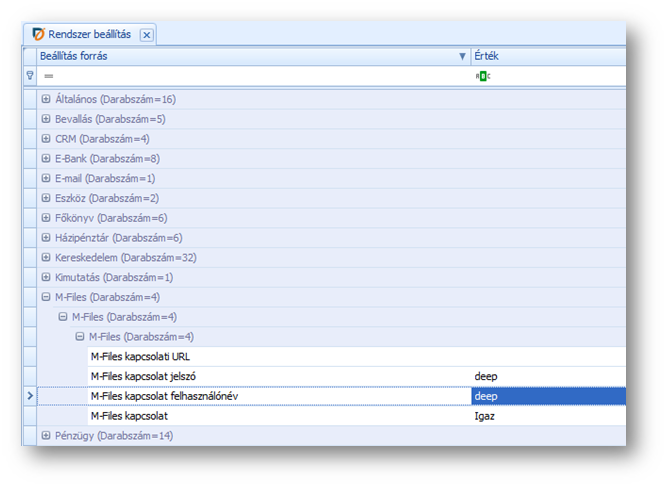Click the highlighted felhasználónév value cell
This screenshot has width=668, height=488.
(x=548, y=396)
